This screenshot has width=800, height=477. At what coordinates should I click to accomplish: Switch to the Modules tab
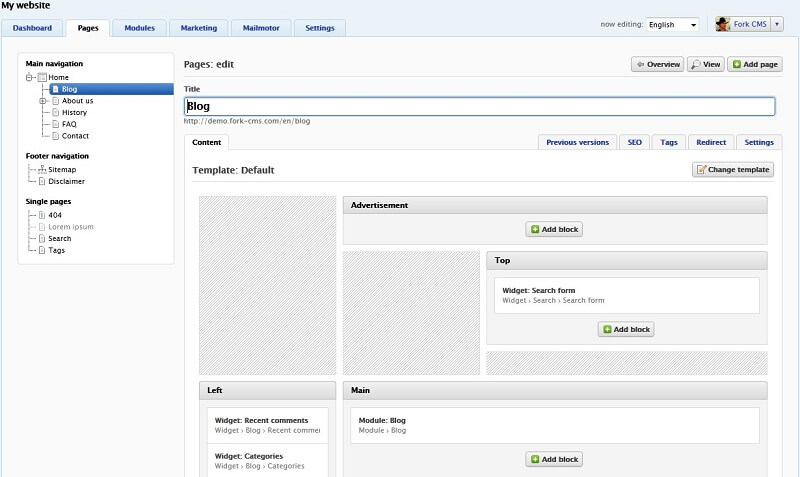pyautogui.click(x=139, y=28)
